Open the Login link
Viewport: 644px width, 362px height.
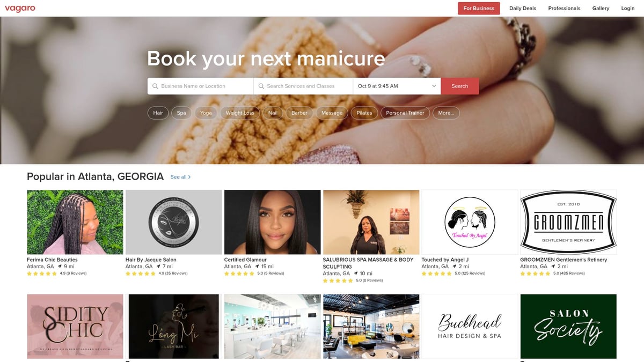[628, 8]
